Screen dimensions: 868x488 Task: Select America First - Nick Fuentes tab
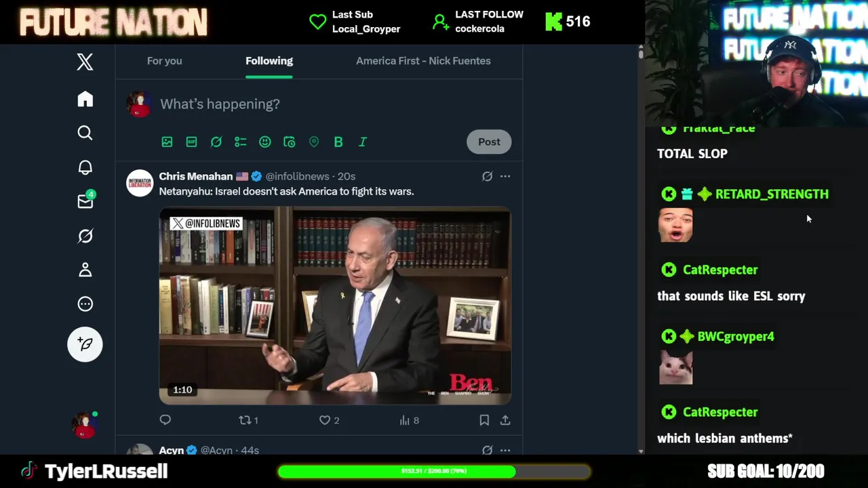tap(423, 61)
